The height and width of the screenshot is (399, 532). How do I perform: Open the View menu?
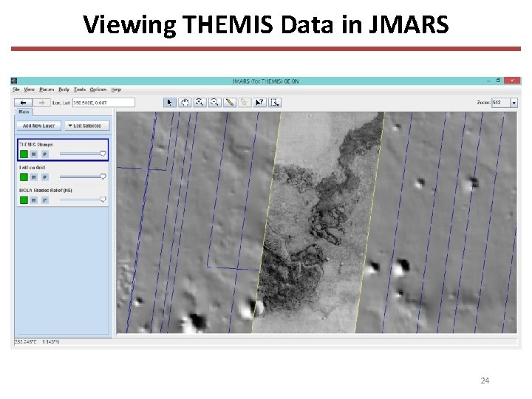29,89
